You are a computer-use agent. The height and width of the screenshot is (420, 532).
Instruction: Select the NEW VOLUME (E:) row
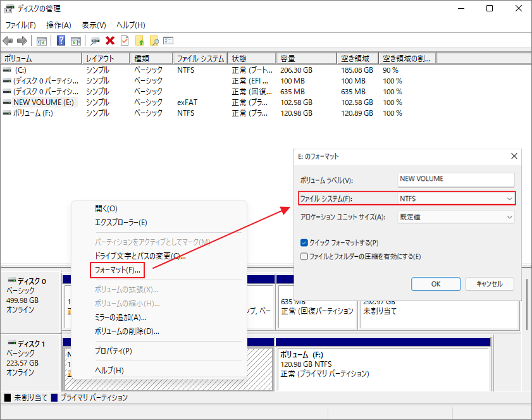click(x=44, y=102)
